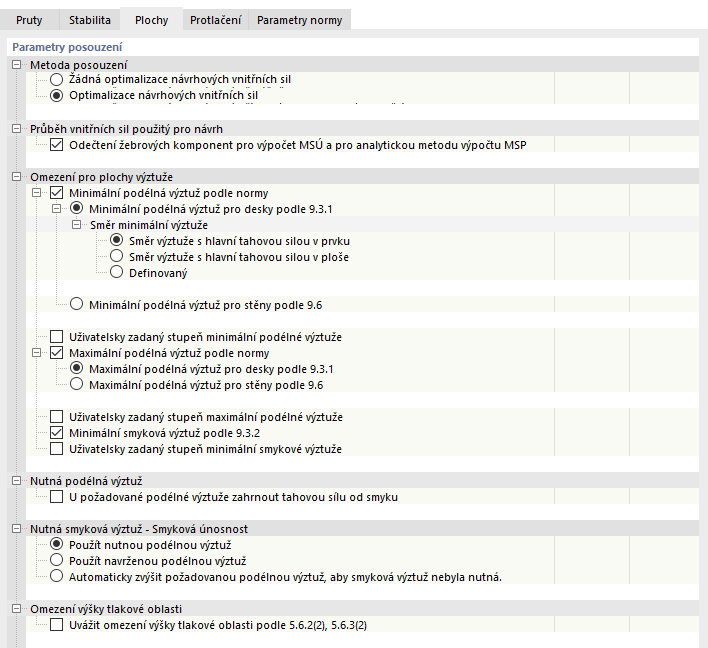This screenshot has height=648, width=708.
Task: Collapse the Omezení pro plochy výztuže section
Action: coord(17,177)
